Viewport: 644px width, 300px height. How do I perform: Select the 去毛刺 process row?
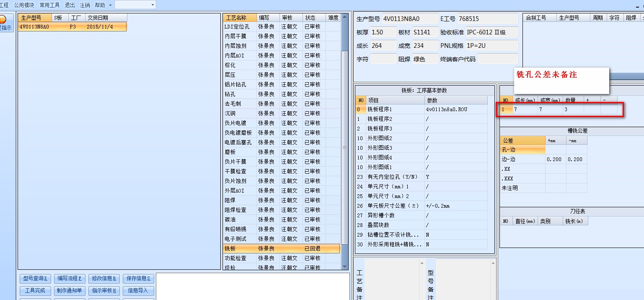point(282,104)
